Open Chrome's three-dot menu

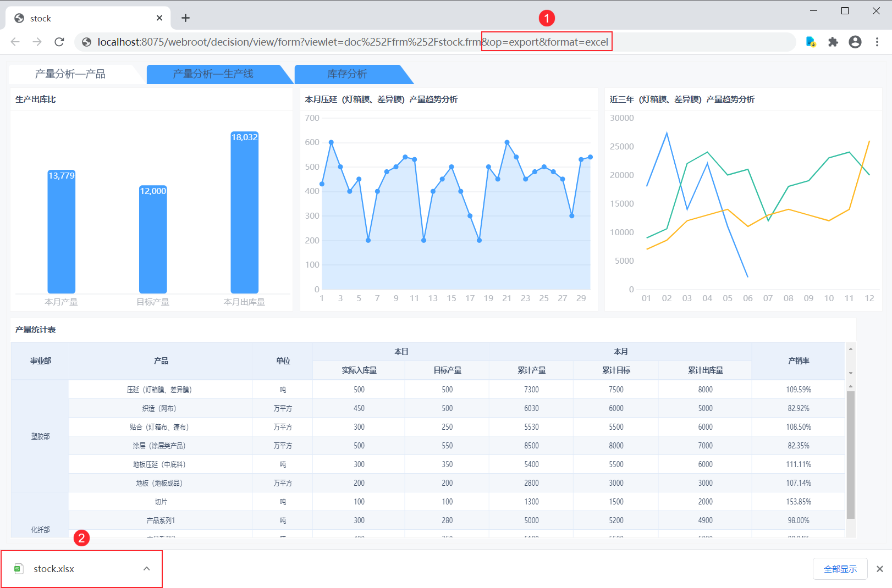877,42
